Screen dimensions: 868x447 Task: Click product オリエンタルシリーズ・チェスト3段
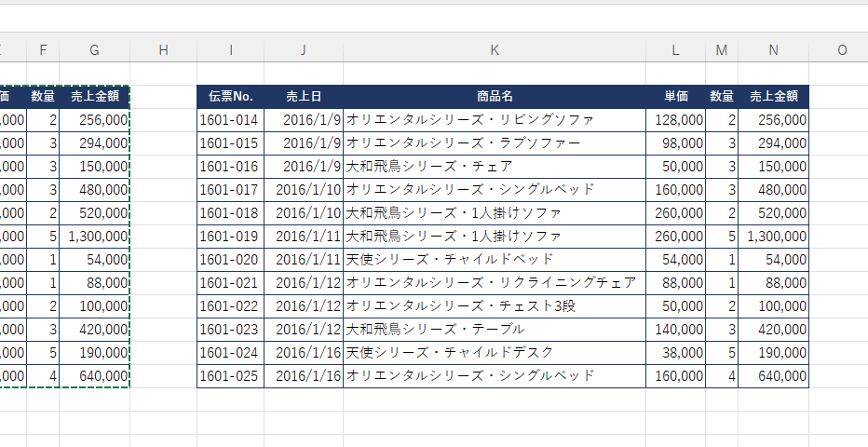tap(495, 306)
